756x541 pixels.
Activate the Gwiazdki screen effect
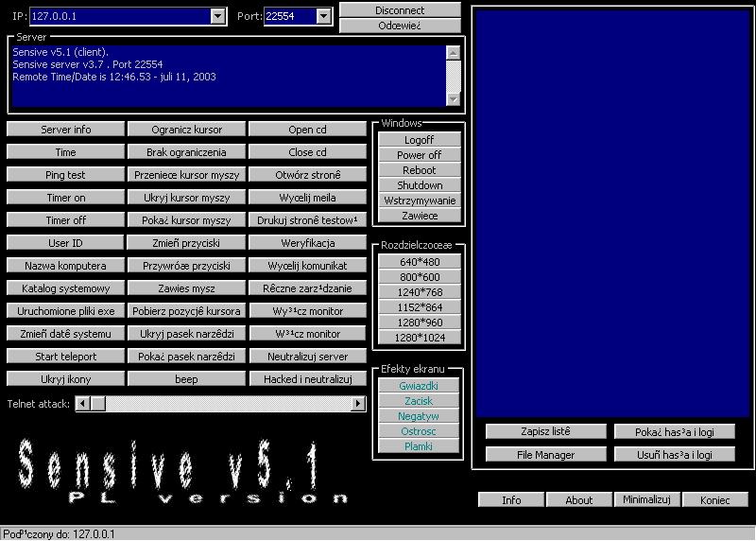419,386
